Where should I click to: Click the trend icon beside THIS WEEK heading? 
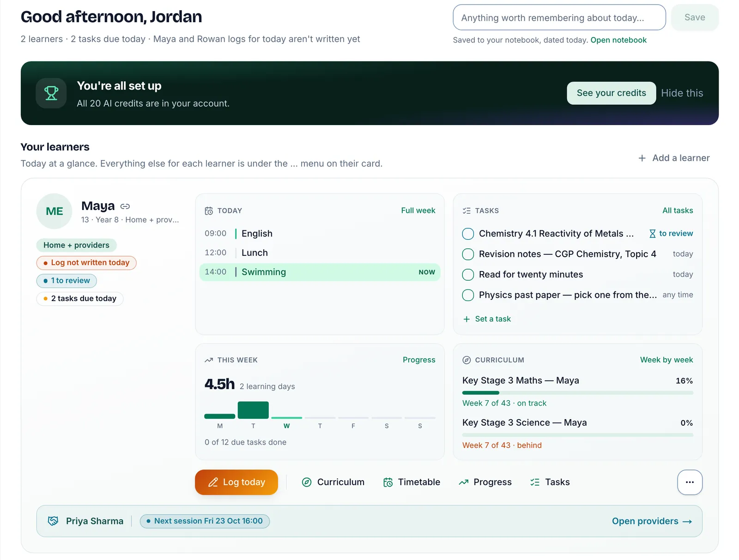[209, 360]
